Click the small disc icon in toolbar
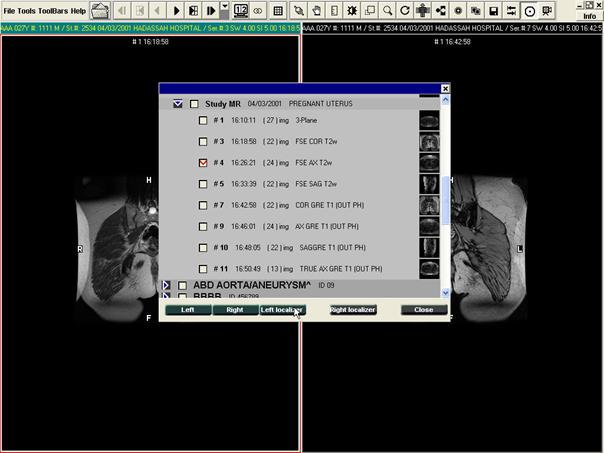 point(458,11)
